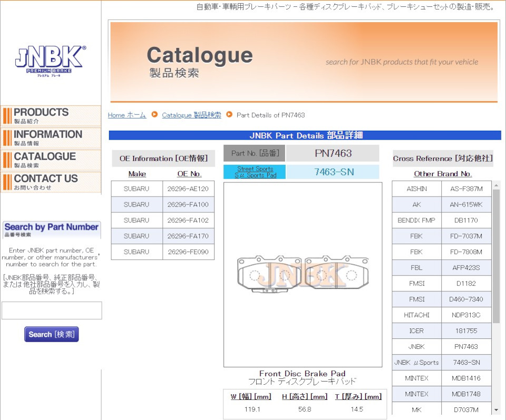506x420 pixels.
Task: Follow the Catalogue 製品検索 breadcrumb link
Action: [191, 115]
